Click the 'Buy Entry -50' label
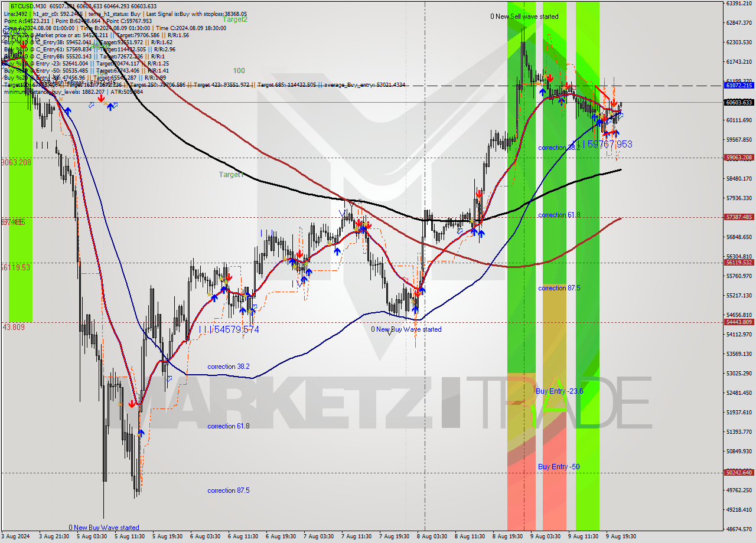The width and height of the screenshot is (756, 543). (x=559, y=466)
